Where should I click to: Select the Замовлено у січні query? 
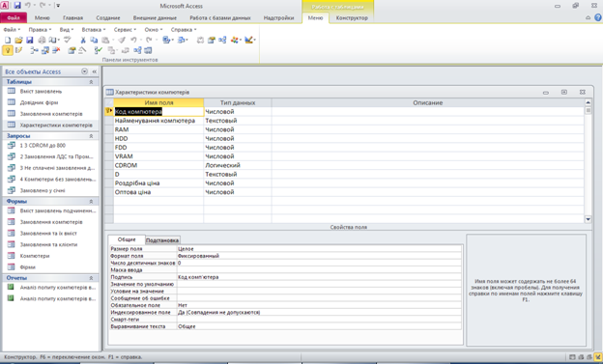(43, 190)
